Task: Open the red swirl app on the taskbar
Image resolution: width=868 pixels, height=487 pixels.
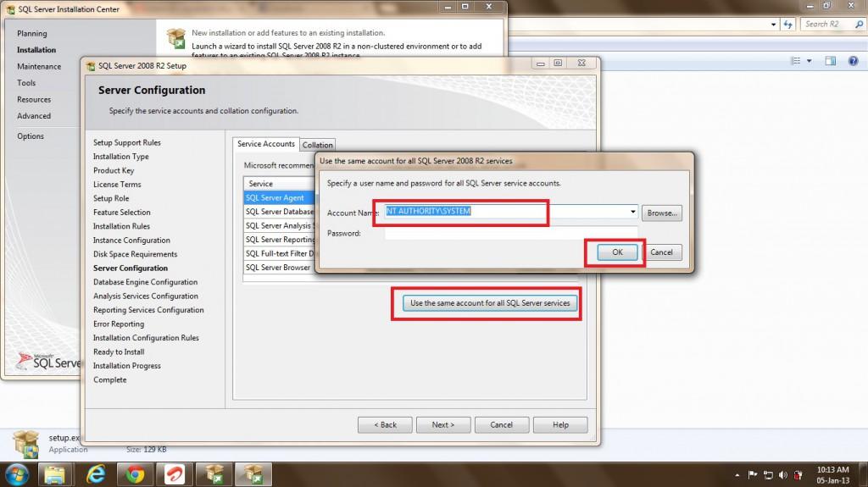Action: (175, 475)
